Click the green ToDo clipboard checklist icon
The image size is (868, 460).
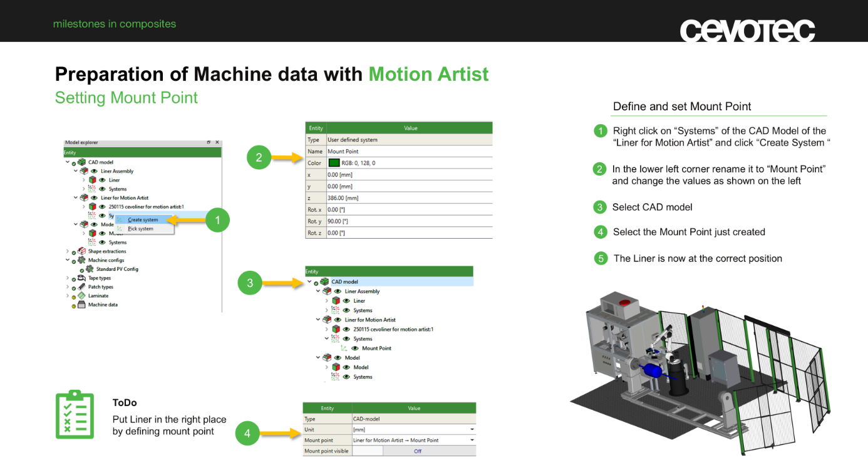75,415
